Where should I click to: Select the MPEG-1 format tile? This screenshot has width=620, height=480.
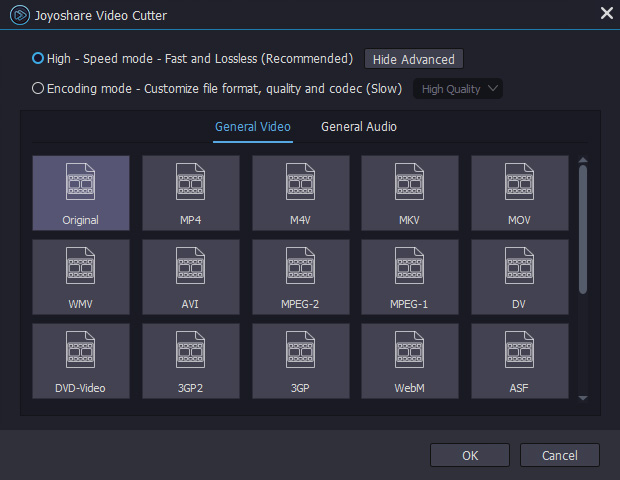click(x=410, y=277)
